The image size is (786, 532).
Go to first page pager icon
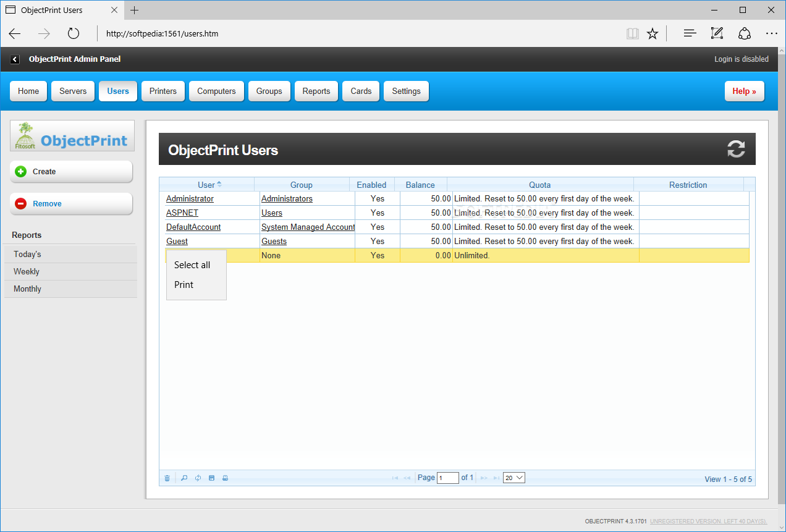point(395,478)
